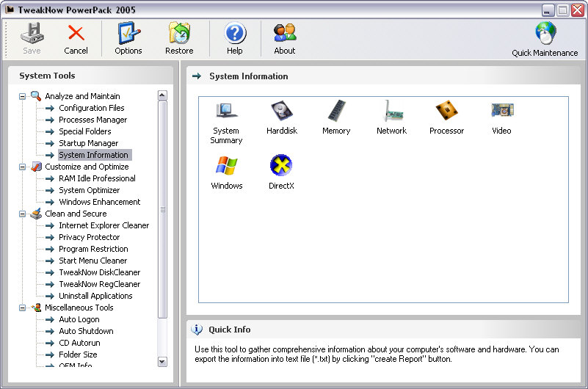
Task: Open the Video information icon
Action: 502,110
